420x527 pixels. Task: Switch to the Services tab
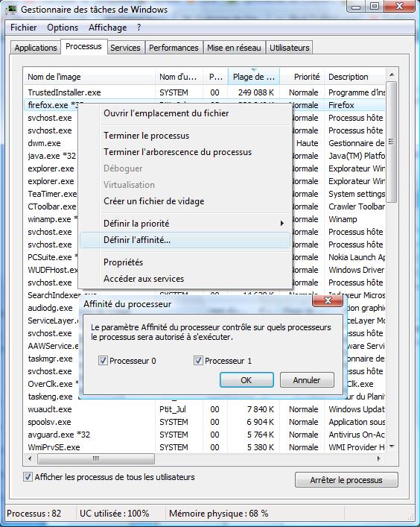coord(125,48)
